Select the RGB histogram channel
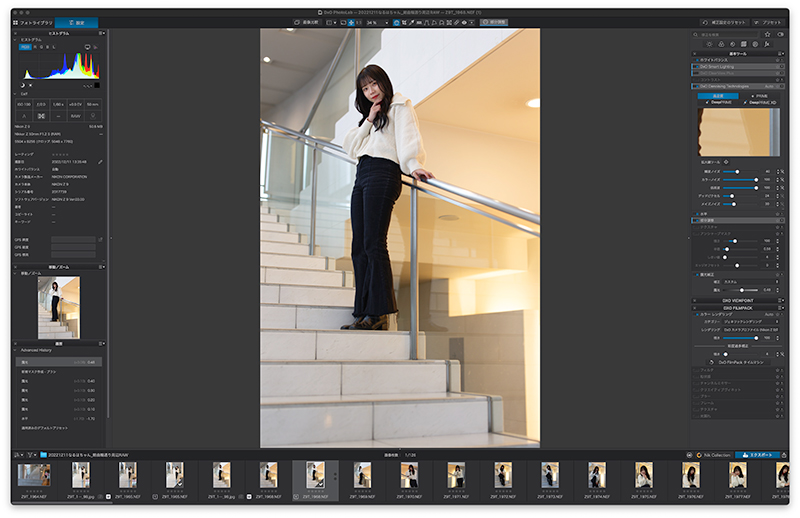Viewport: 800px width, 518px height. tap(25, 47)
